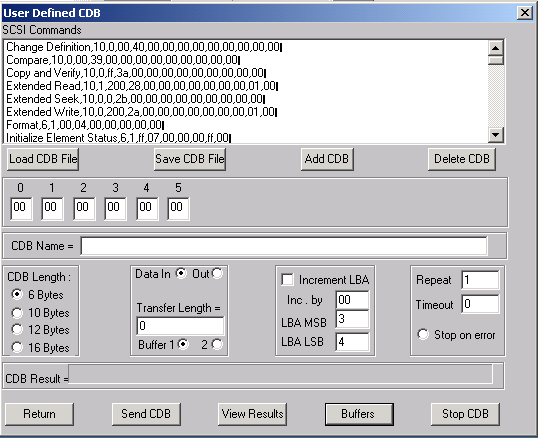Click Save CDB File button

[x=190, y=159]
